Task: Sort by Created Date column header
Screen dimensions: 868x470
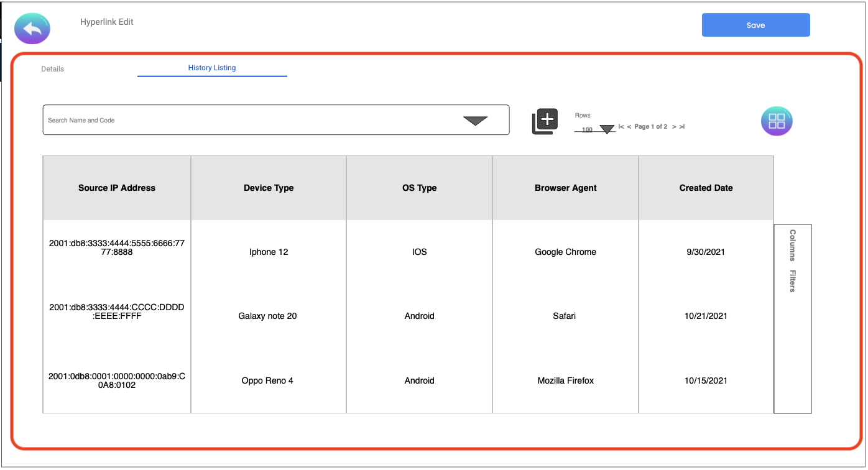Action: (706, 188)
